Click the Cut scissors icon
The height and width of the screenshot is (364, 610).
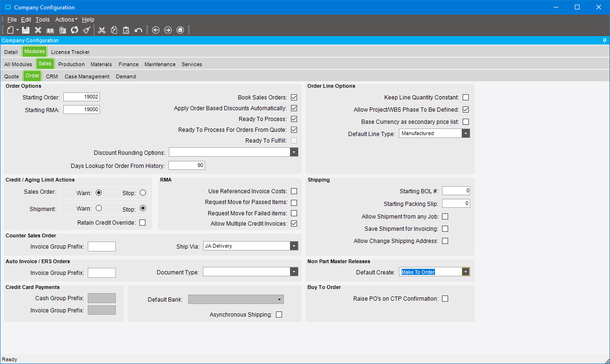[x=102, y=30]
